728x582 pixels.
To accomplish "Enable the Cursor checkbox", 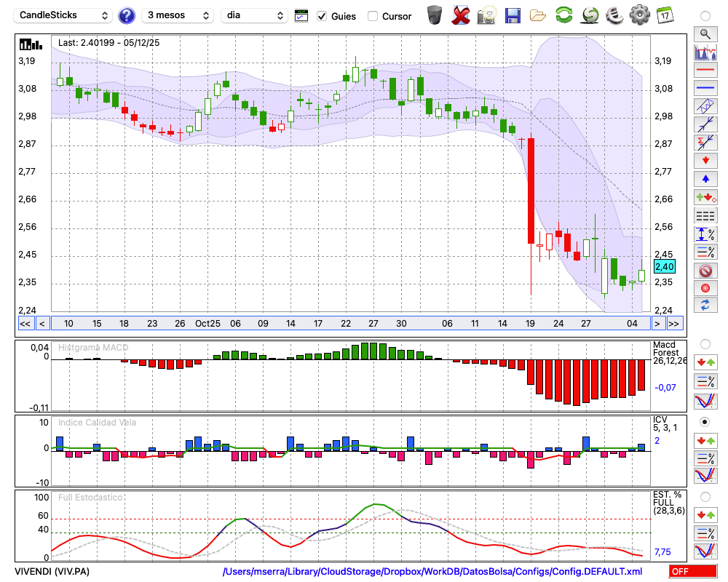I will (x=373, y=16).
